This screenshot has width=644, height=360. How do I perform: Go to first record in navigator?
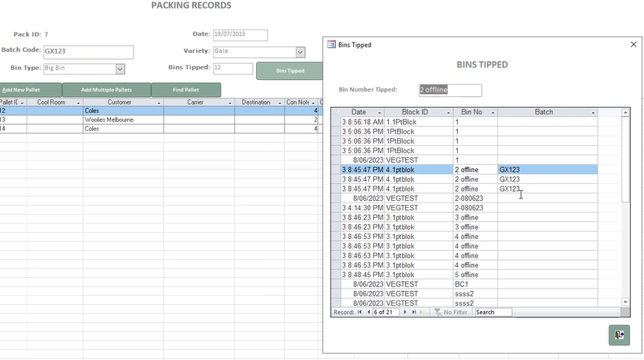click(359, 312)
